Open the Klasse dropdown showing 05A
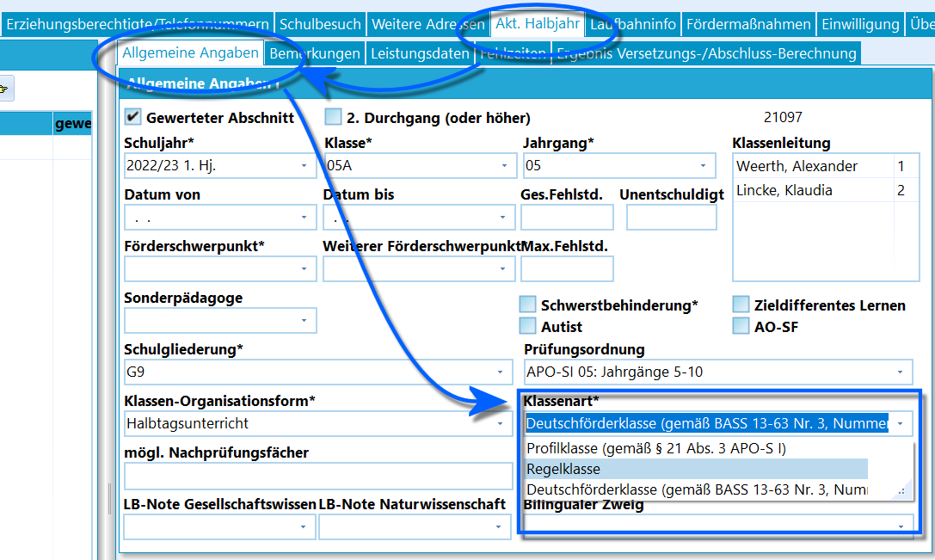 click(x=504, y=166)
